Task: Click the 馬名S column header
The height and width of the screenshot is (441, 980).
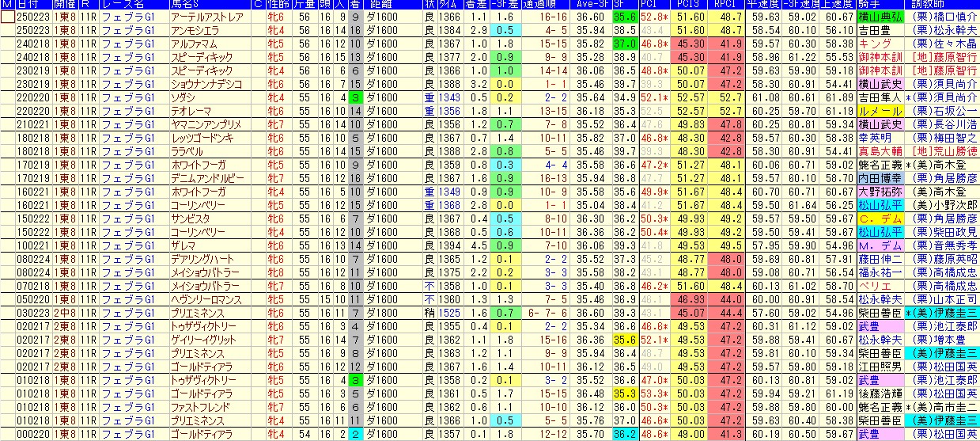Action: [188, 4]
